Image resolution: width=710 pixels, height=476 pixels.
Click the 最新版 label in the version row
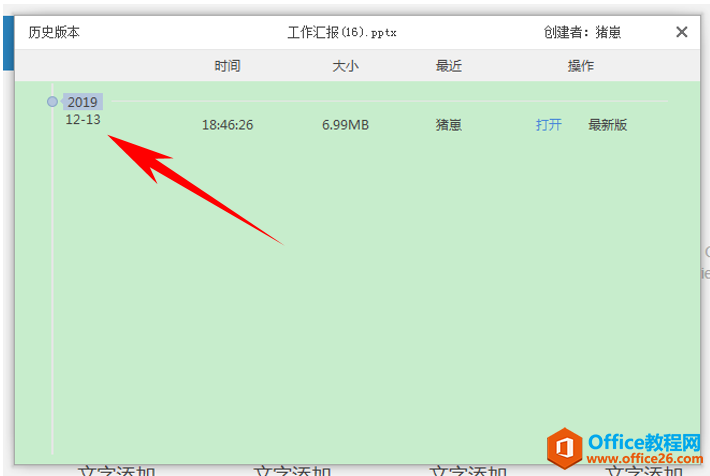click(x=608, y=125)
